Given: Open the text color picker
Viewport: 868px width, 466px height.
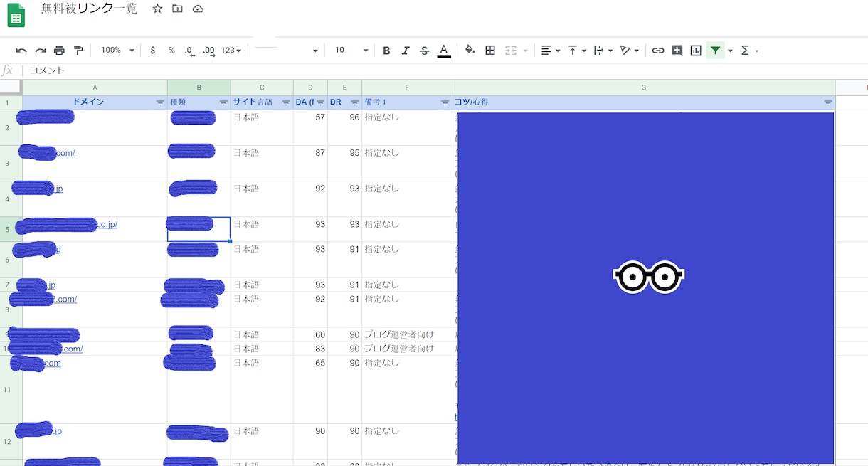Looking at the screenshot, I should (x=444, y=51).
